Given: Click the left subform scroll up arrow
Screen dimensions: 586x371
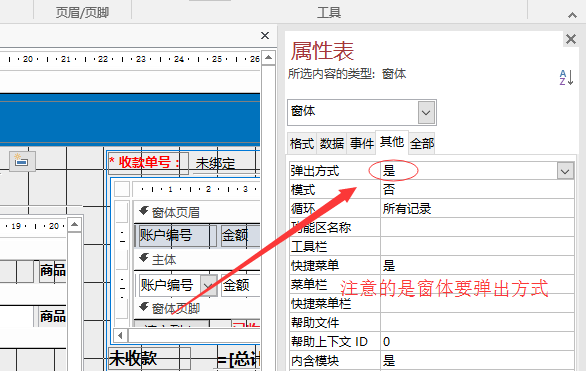Looking at the screenshot, I should (x=74, y=225).
